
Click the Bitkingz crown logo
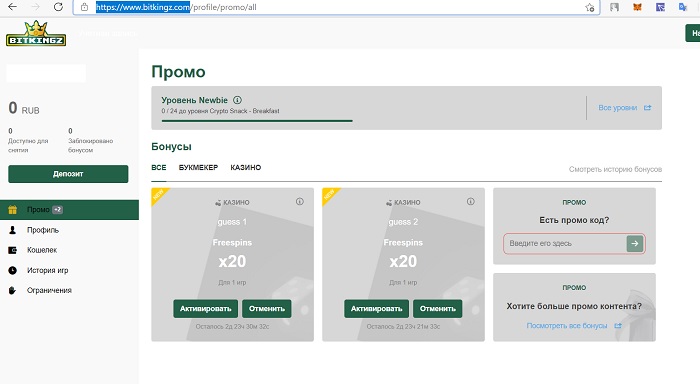tap(36, 33)
